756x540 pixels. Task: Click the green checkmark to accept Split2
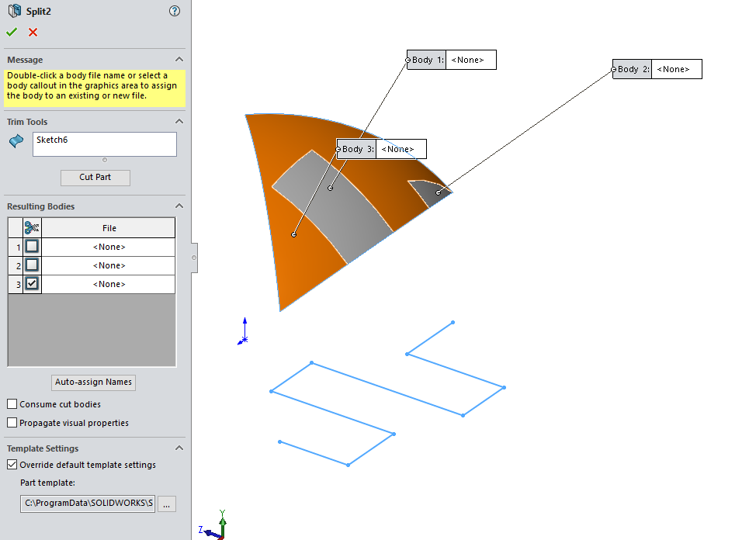pos(12,32)
